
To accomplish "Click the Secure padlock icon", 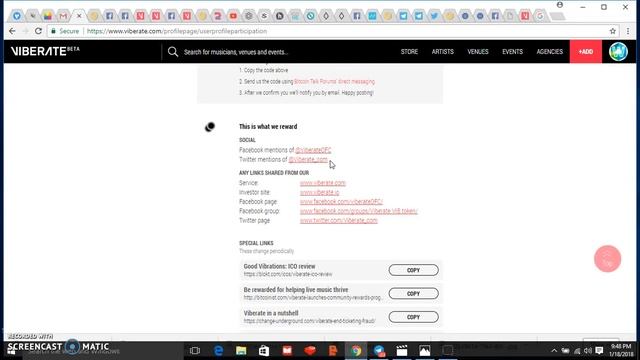I will click(x=53, y=31).
